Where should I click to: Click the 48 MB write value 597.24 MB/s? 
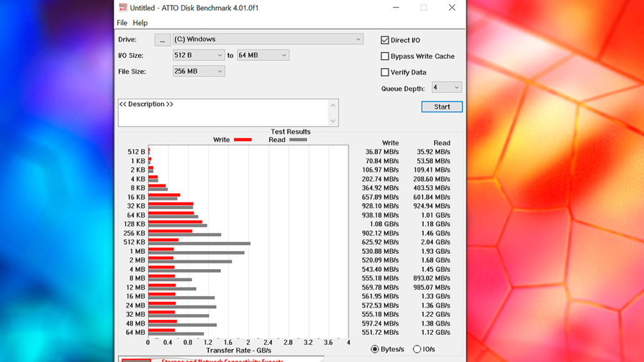(x=381, y=323)
